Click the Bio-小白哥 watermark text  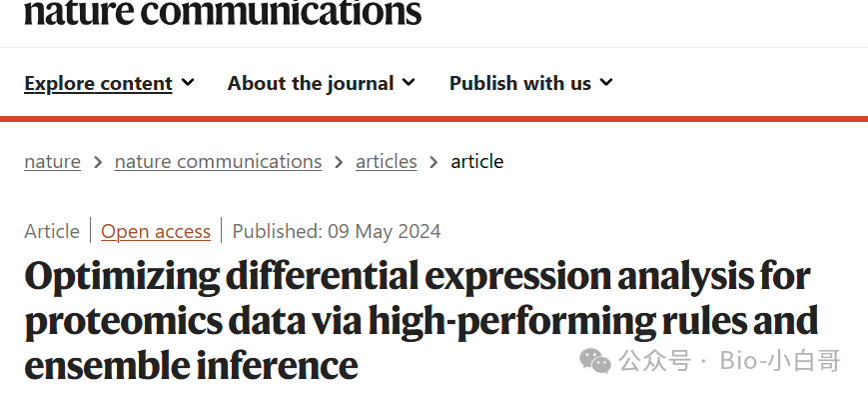780,361
